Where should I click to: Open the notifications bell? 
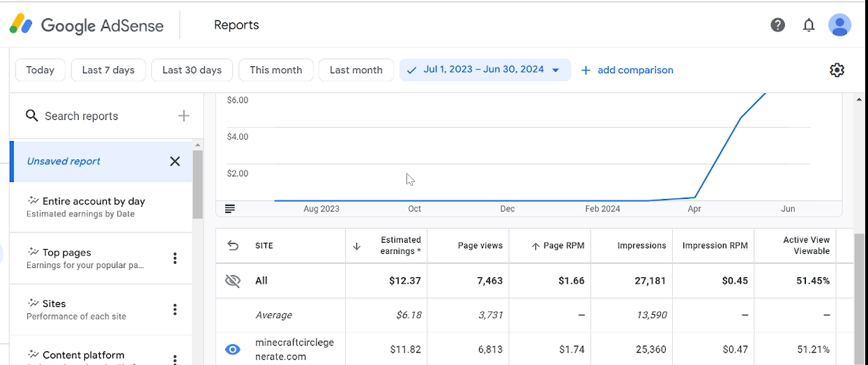809,25
